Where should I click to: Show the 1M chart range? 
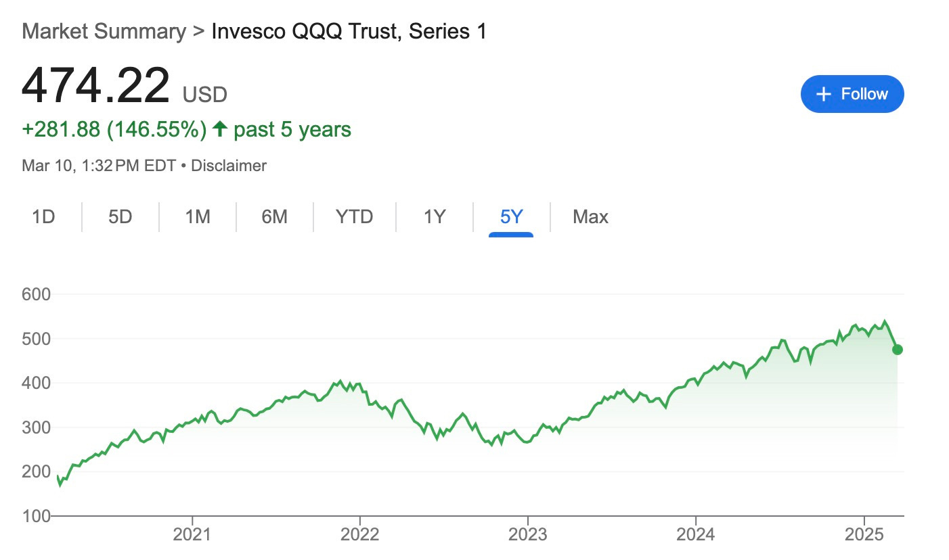coord(197,217)
